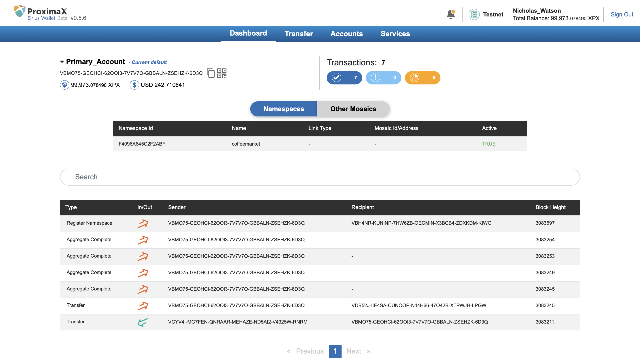Show partial transactions orange pill
This screenshot has width=640, height=364.
point(422,78)
